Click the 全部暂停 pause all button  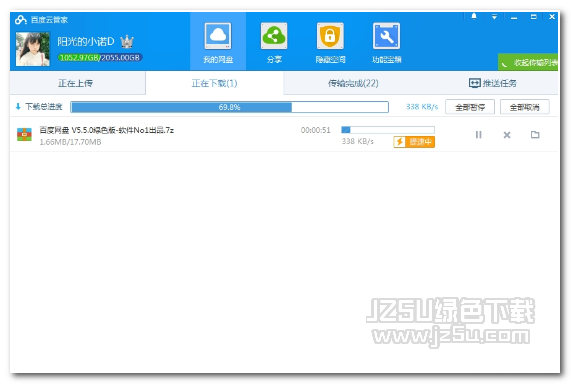(470, 107)
